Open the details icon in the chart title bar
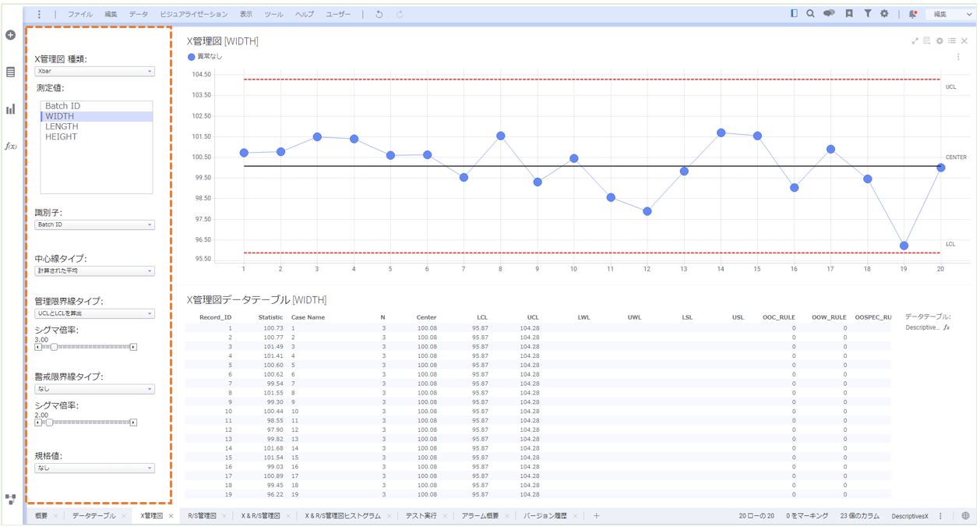Screen dimensions: 980x527 point(927,41)
